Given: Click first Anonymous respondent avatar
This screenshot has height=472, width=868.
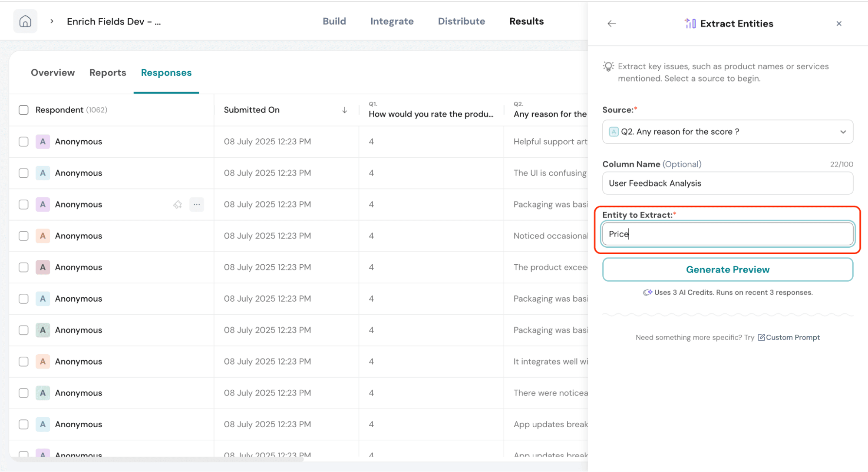Looking at the screenshot, I should tap(43, 142).
